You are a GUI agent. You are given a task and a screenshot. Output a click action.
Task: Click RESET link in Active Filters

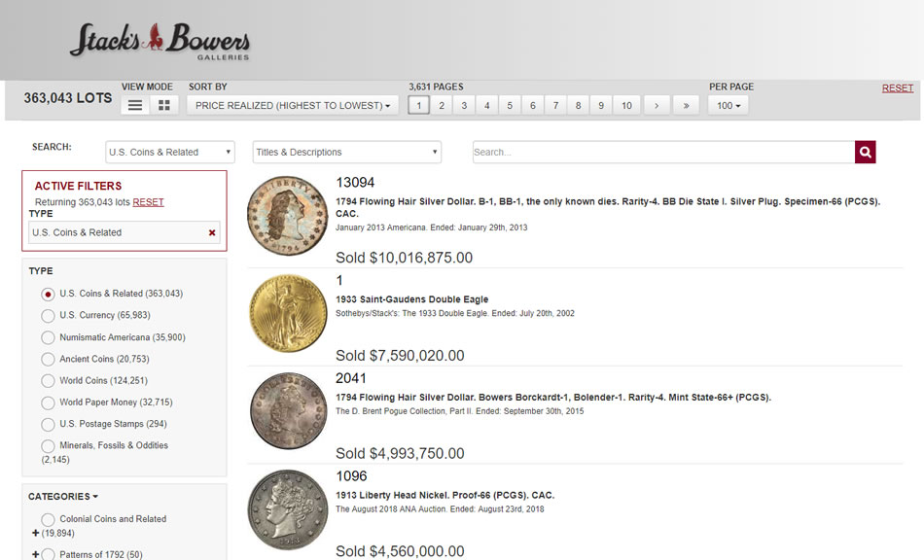(148, 202)
